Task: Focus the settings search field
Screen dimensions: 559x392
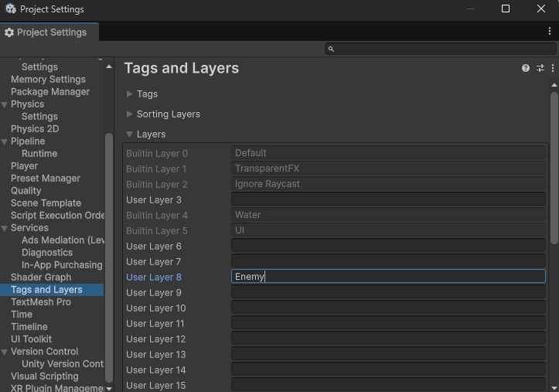Action: click(x=440, y=49)
